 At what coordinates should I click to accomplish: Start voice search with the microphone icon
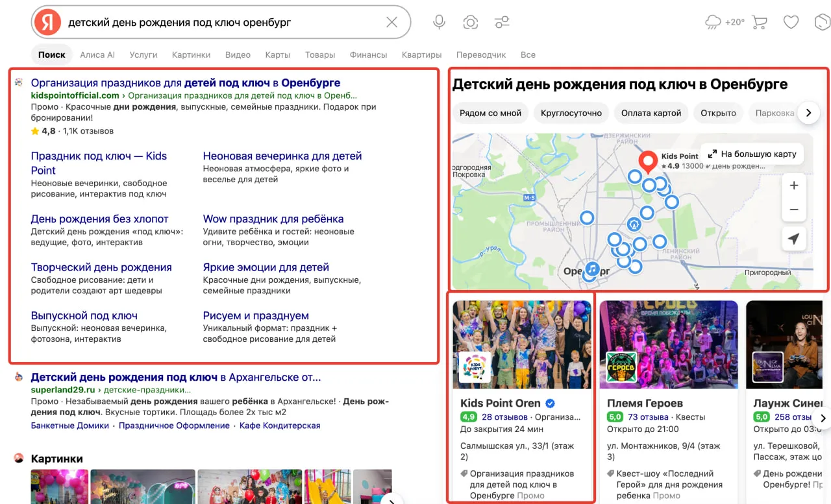point(440,22)
